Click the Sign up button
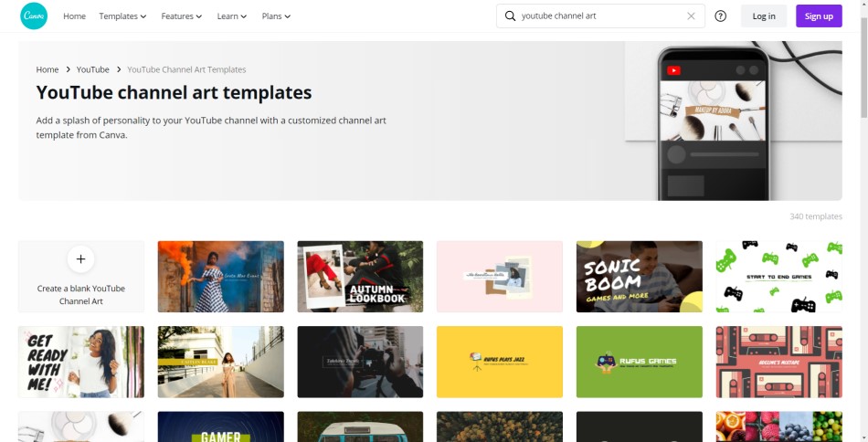 [x=819, y=16]
